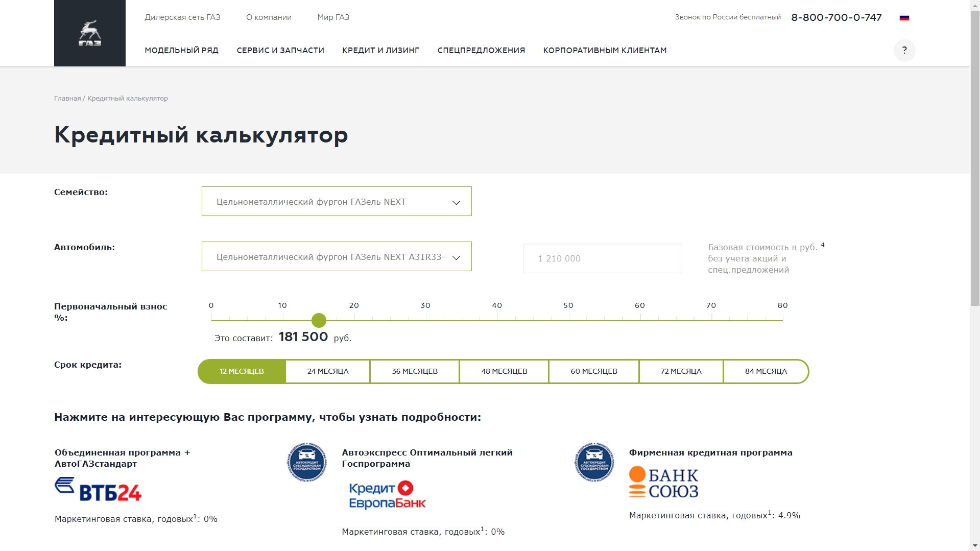Set down payment slider to 50 mark
The image size is (980, 551).
coord(568,320)
